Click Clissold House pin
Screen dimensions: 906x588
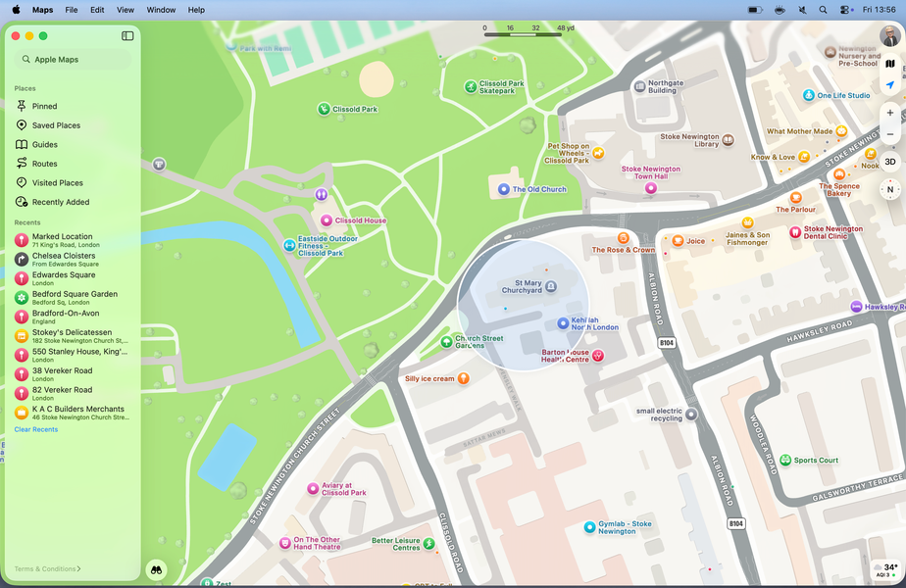click(x=327, y=220)
